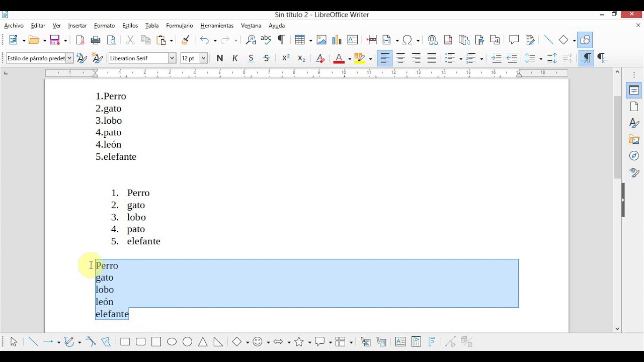Decrease the paragraph indent

[x=512, y=58]
